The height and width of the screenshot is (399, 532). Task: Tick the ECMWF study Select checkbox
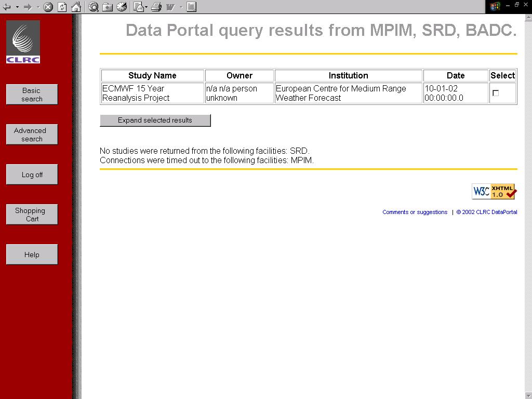(495, 93)
